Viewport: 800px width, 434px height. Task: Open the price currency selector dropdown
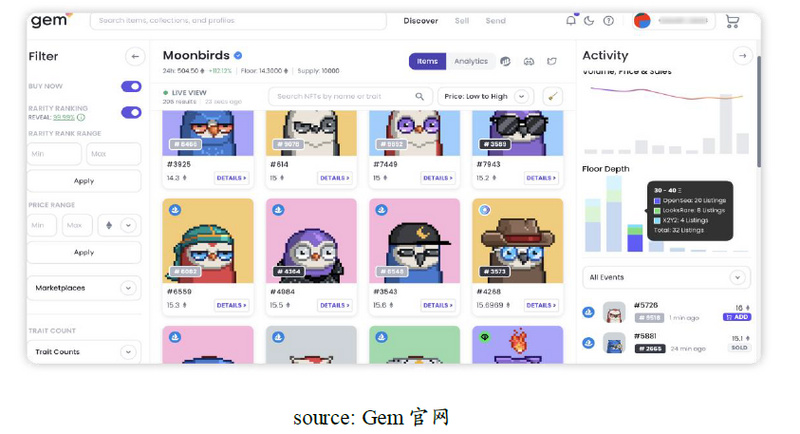coord(118,225)
